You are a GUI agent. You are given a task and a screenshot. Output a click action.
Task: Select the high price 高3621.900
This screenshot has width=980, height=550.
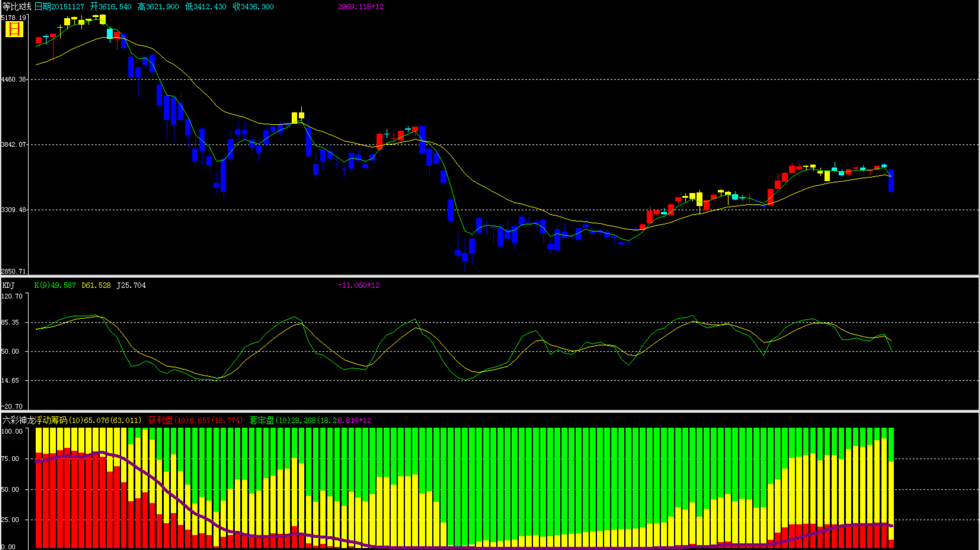tap(158, 7)
